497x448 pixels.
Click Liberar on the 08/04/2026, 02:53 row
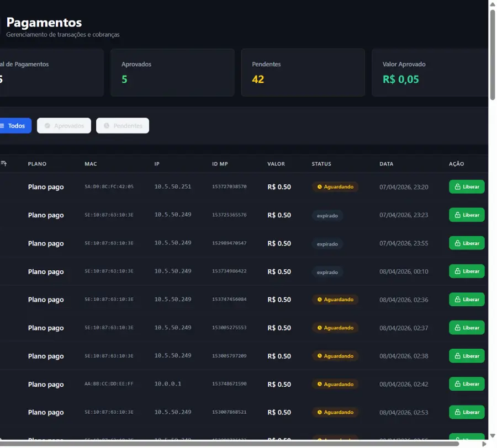coord(467,412)
